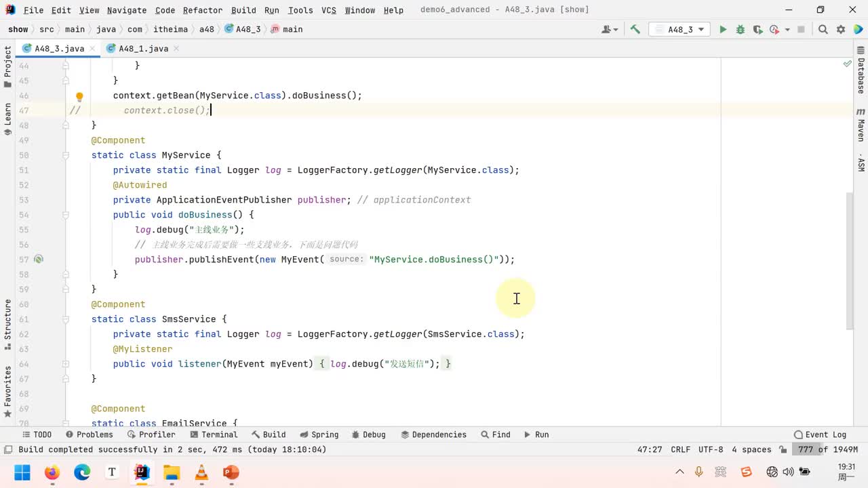The image size is (868, 488).
Task: Open VLC media player from taskbar
Action: [x=201, y=472]
